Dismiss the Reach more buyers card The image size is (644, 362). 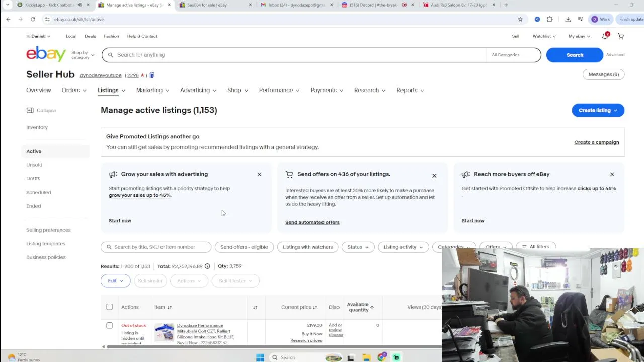tap(612, 174)
